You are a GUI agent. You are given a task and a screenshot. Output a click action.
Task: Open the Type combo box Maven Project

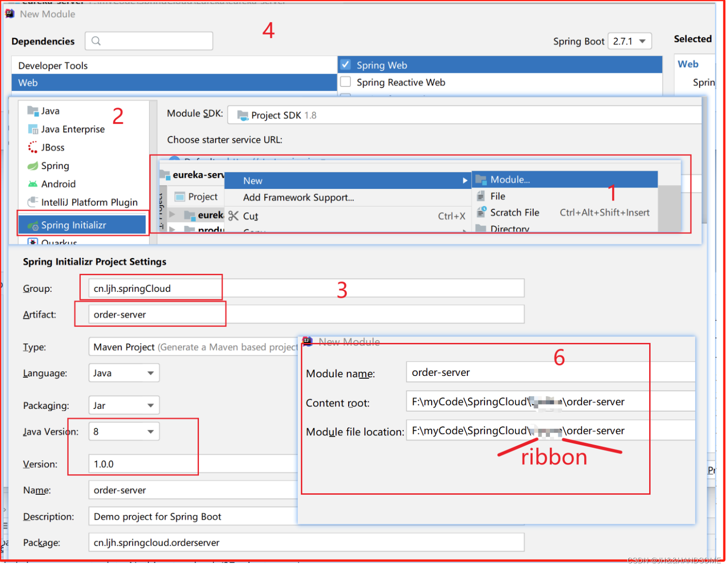pyautogui.click(x=193, y=347)
